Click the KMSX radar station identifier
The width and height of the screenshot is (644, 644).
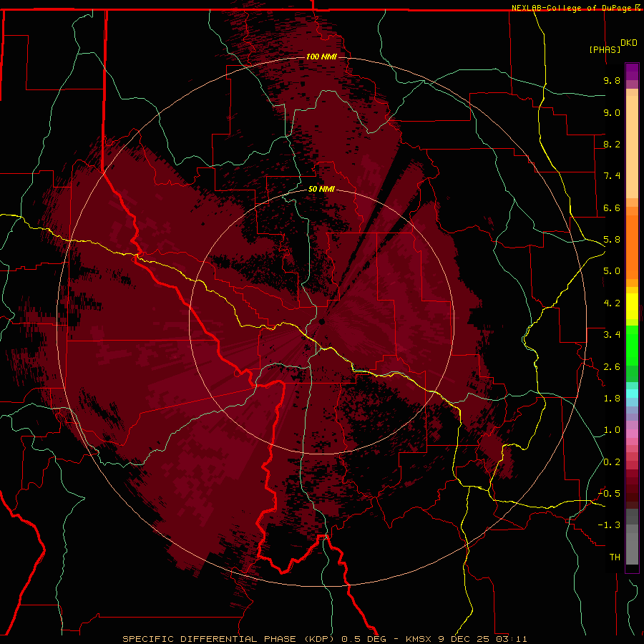pyautogui.click(x=420, y=639)
